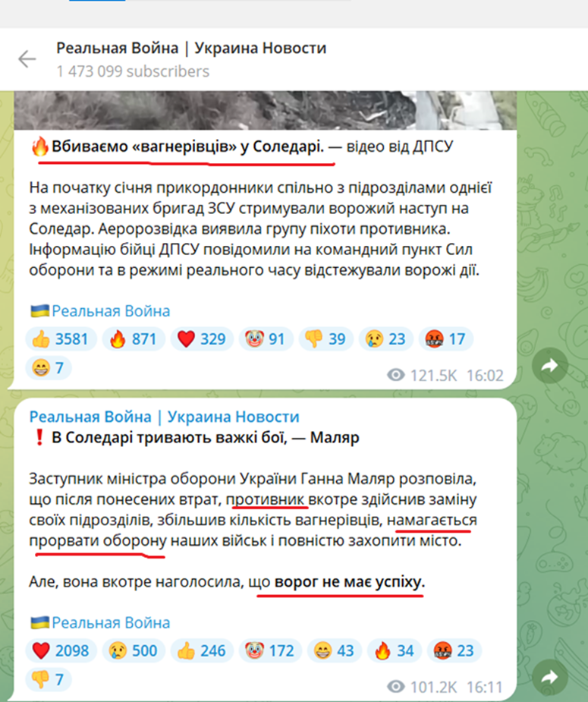Tap crying face reaction showing 23
This screenshot has height=702, width=588.
click(386, 339)
